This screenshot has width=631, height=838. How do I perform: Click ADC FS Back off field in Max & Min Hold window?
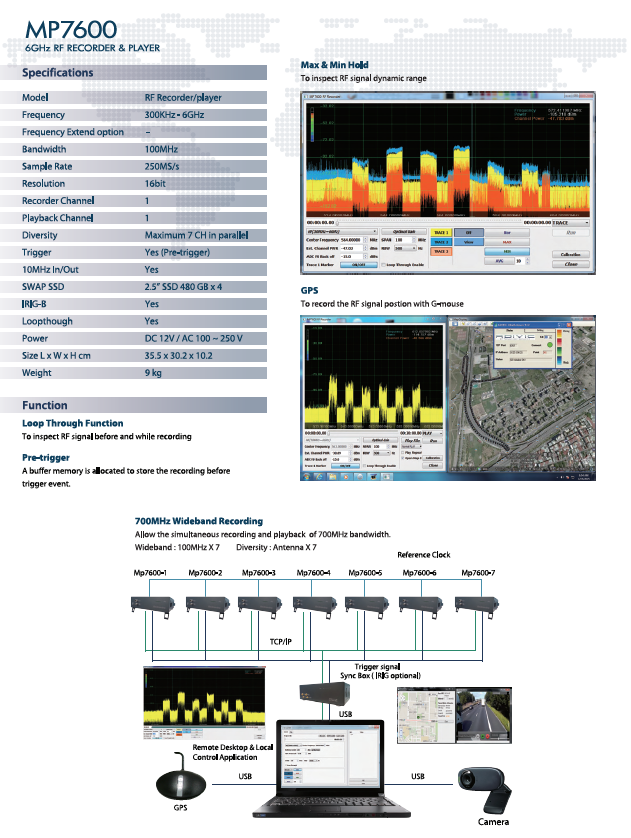pyautogui.click(x=354, y=257)
